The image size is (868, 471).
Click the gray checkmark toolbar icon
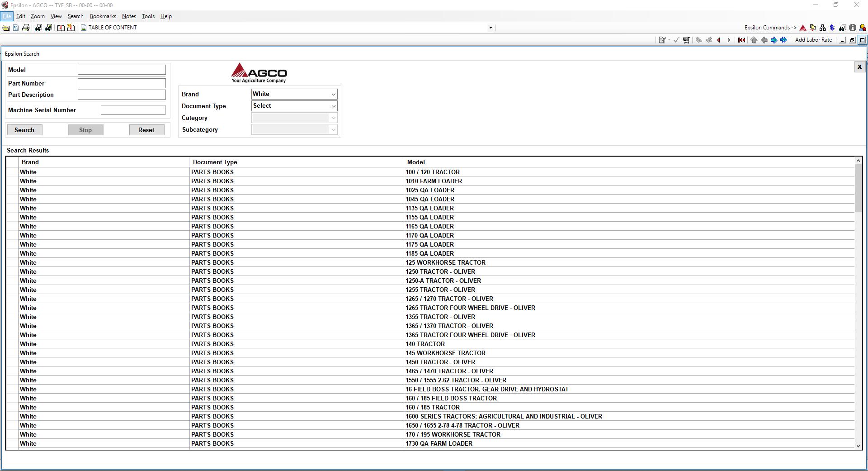click(676, 40)
